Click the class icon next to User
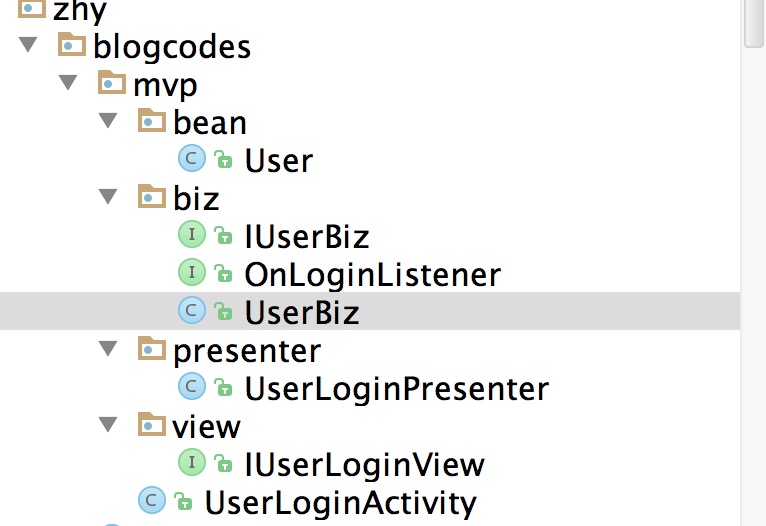Image resolution: width=766 pixels, height=526 pixels. pyautogui.click(x=192, y=158)
